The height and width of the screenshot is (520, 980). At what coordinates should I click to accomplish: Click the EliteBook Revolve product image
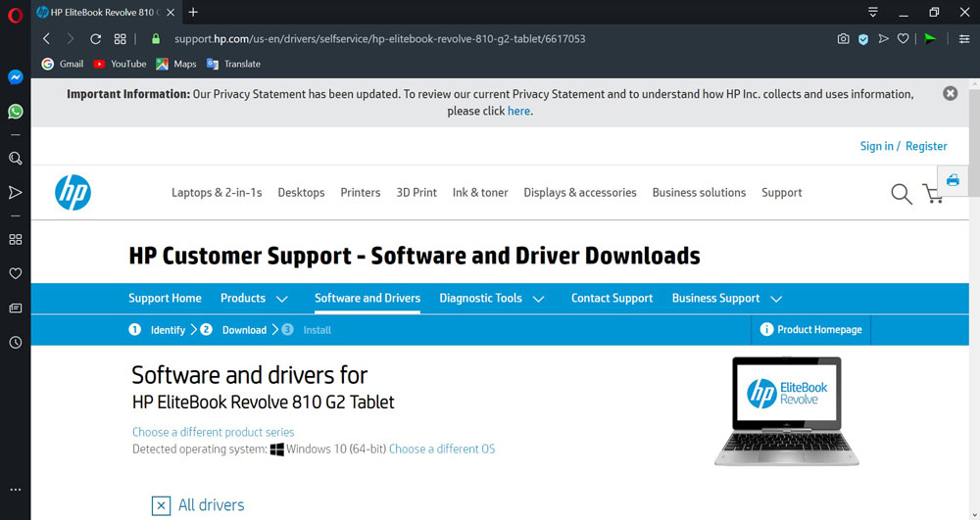click(x=786, y=410)
